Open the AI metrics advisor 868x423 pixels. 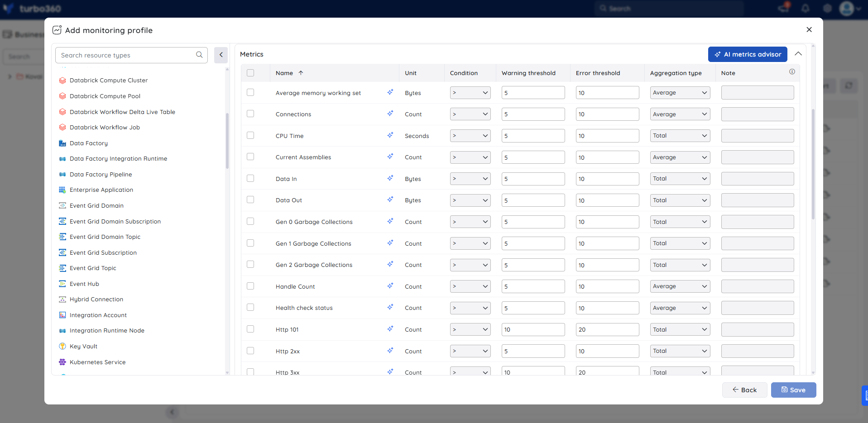(748, 54)
